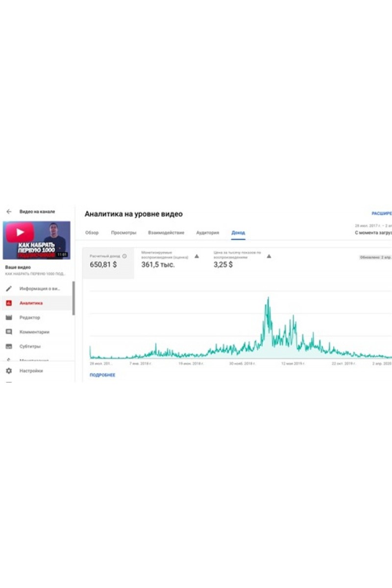Click the sidebar vertical scrollbar
This screenshot has width=392, height=588.
coord(73,298)
